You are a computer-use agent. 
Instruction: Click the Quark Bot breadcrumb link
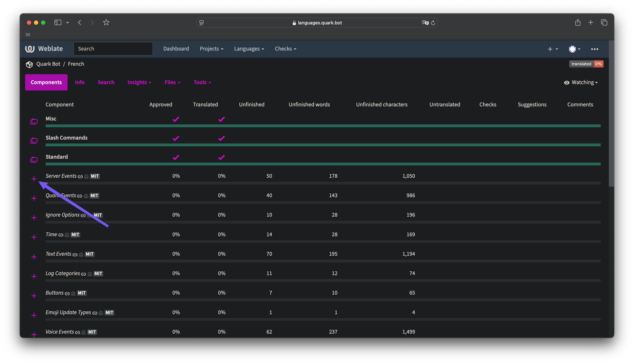point(48,64)
